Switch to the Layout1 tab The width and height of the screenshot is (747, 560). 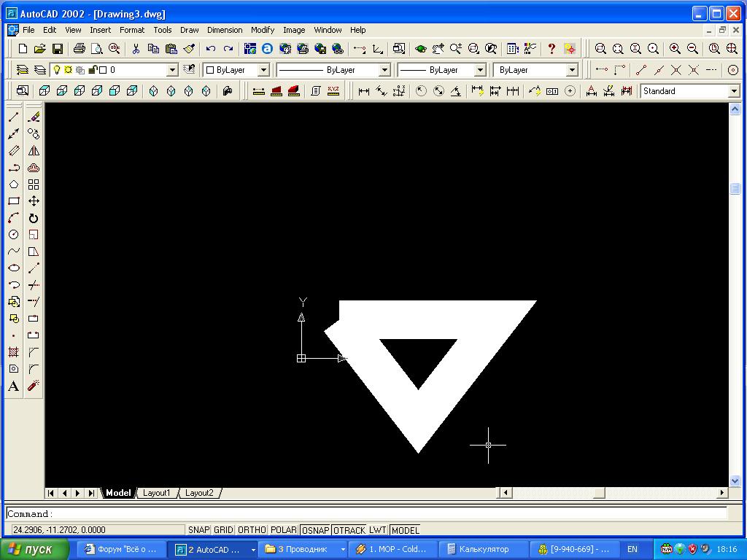156,493
